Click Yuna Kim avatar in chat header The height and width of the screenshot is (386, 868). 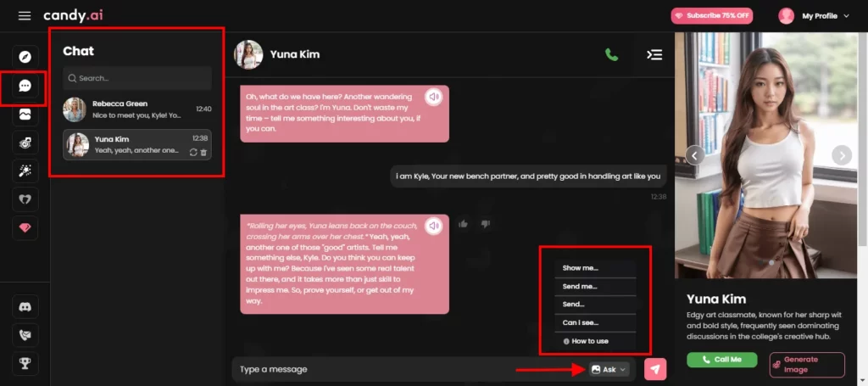point(248,54)
